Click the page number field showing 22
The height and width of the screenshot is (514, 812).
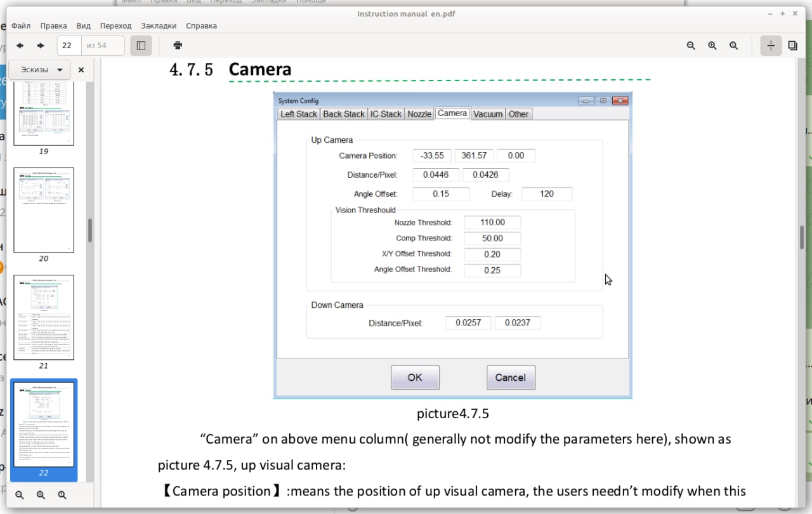[69, 46]
